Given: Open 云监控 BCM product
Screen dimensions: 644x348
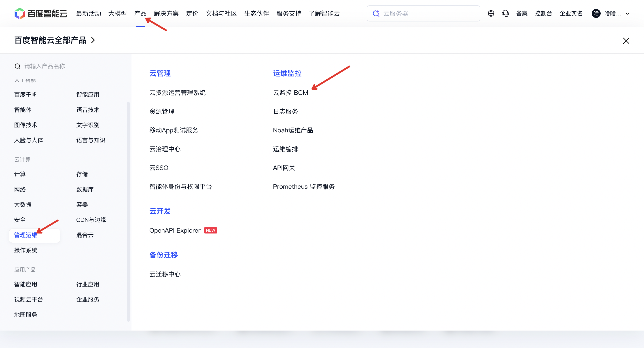Looking at the screenshot, I should (290, 93).
